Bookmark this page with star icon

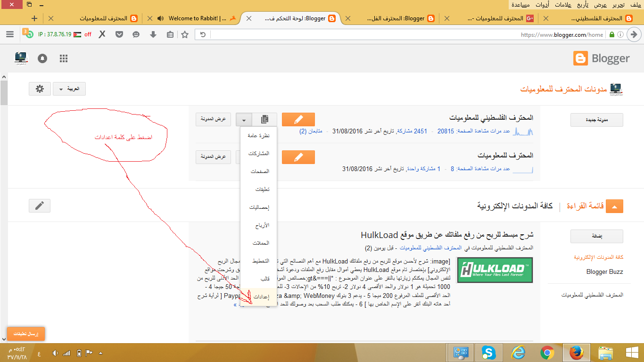coord(185,34)
